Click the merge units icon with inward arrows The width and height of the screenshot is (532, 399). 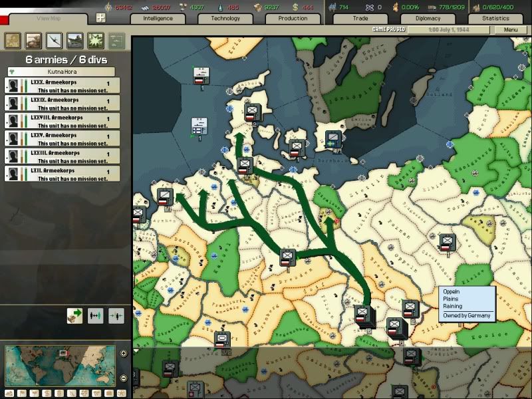click(x=116, y=316)
